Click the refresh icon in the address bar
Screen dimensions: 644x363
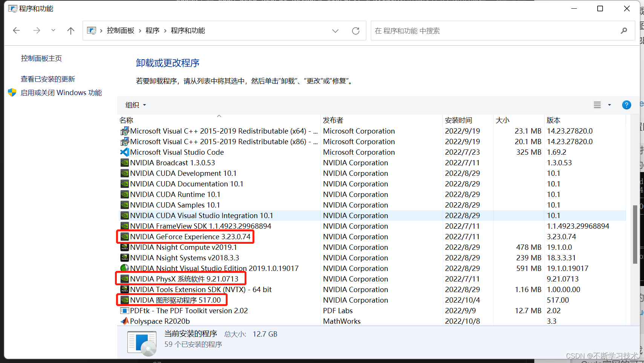coord(356,31)
